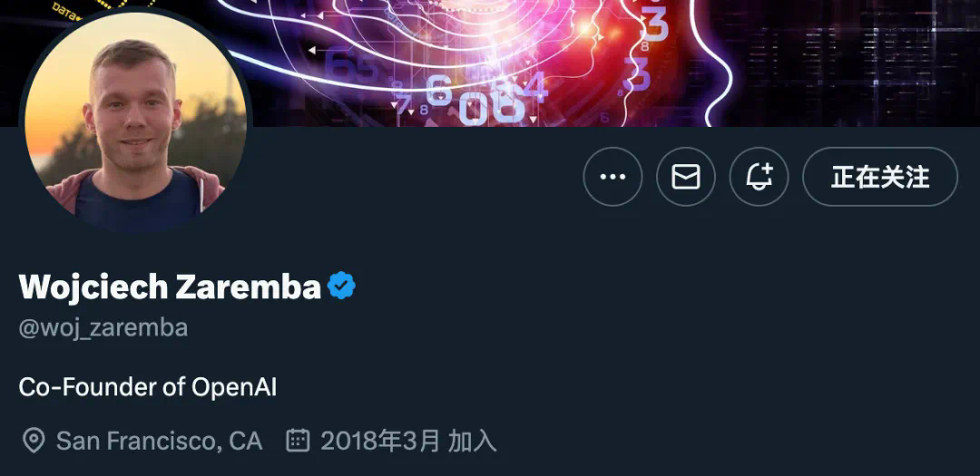Click the location pin icon
This screenshot has width=980, height=476.
coord(34,441)
